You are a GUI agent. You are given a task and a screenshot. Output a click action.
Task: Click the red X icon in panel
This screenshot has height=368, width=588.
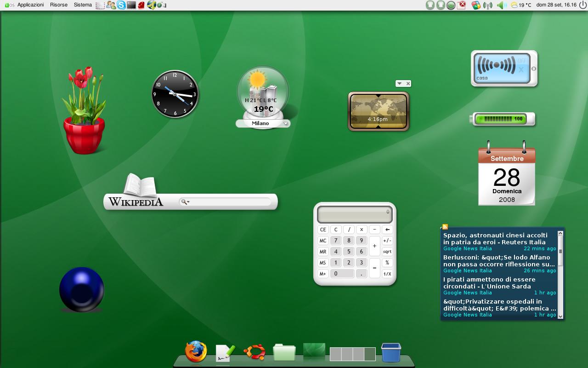[462, 5]
